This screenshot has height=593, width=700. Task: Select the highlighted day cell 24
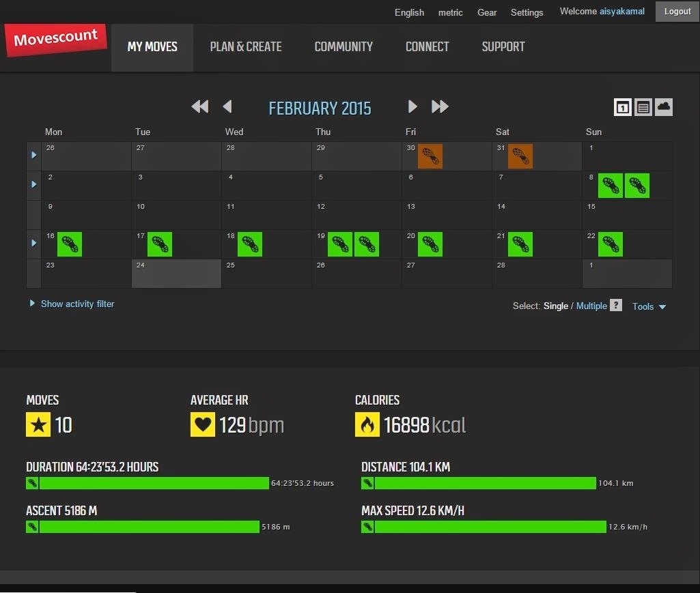point(177,274)
